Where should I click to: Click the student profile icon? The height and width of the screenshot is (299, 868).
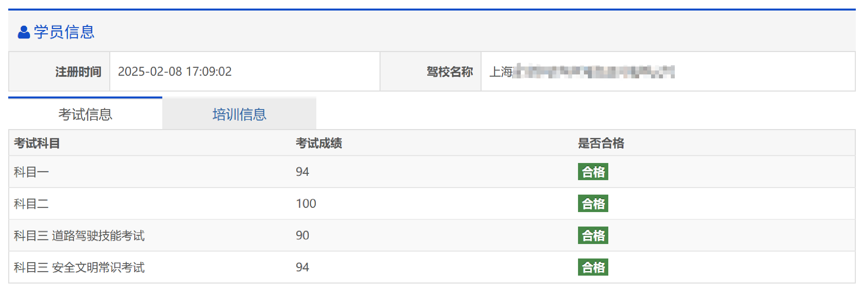click(x=24, y=32)
